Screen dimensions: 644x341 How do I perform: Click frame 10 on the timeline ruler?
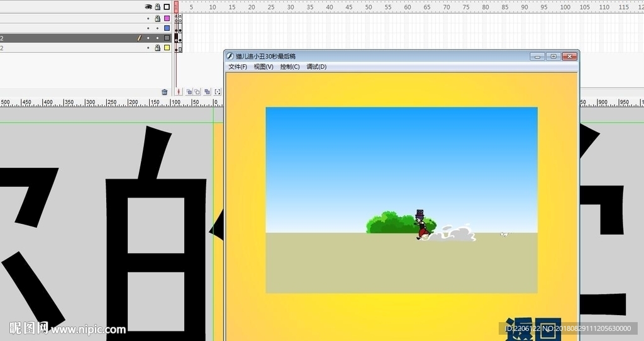[213, 7]
